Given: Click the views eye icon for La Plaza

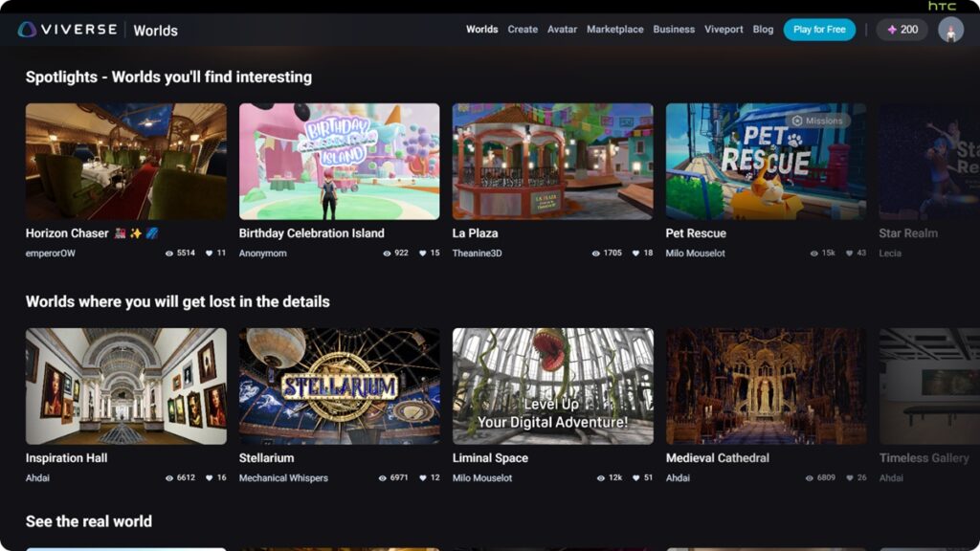Looking at the screenshot, I should click(595, 253).
